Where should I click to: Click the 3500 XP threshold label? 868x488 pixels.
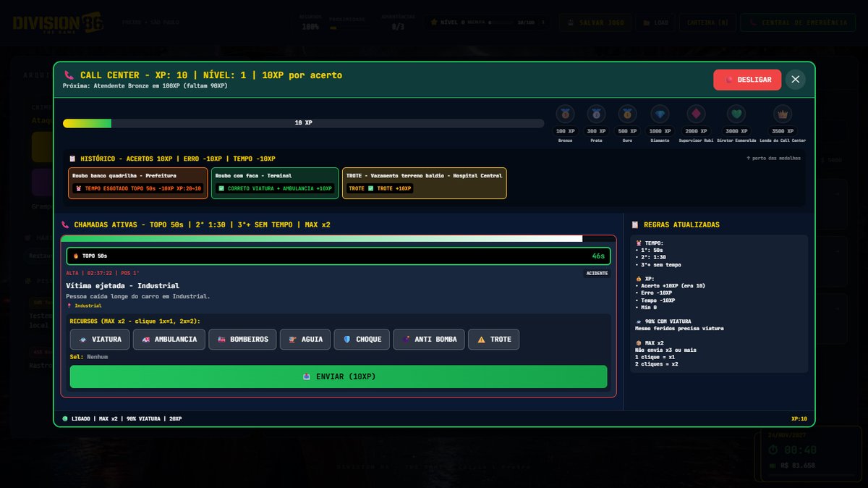782,131
